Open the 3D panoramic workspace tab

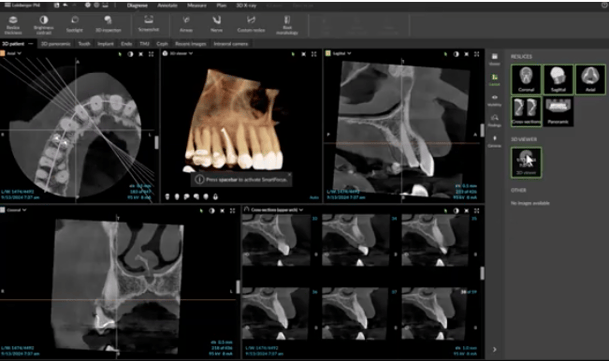56,44
